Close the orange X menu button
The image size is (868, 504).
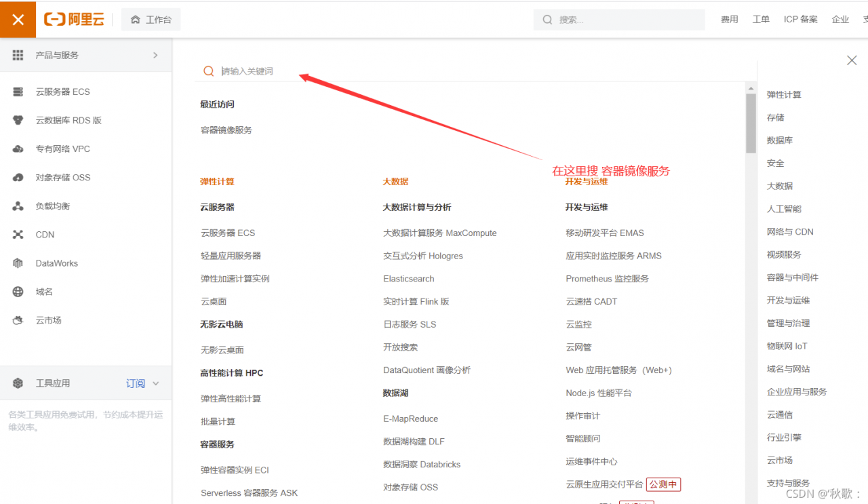pos(18,20)
